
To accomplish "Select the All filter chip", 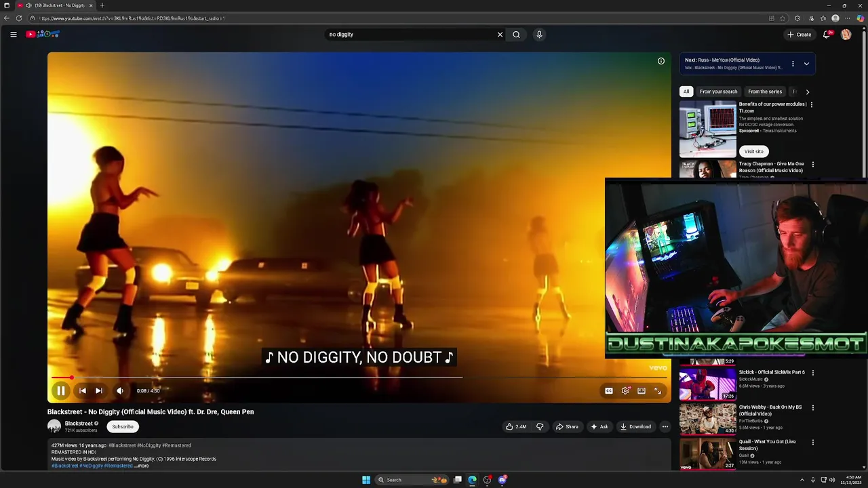I will [686, 91].
